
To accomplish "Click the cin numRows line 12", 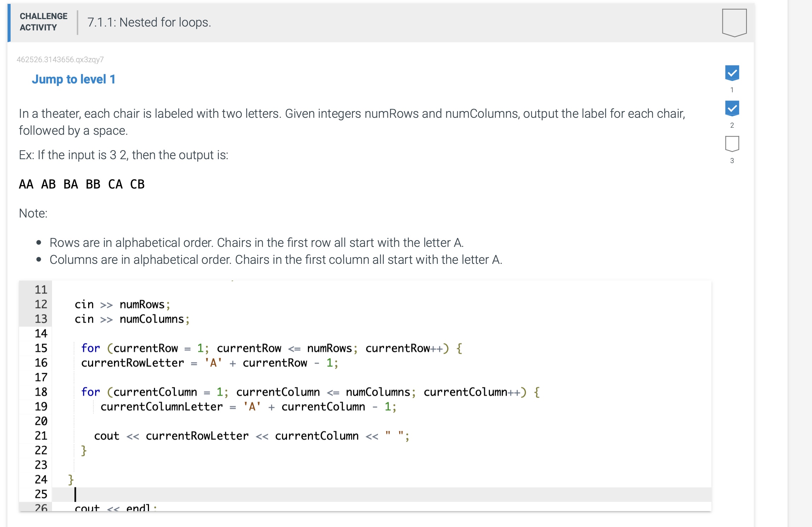I will click(122, 305).
